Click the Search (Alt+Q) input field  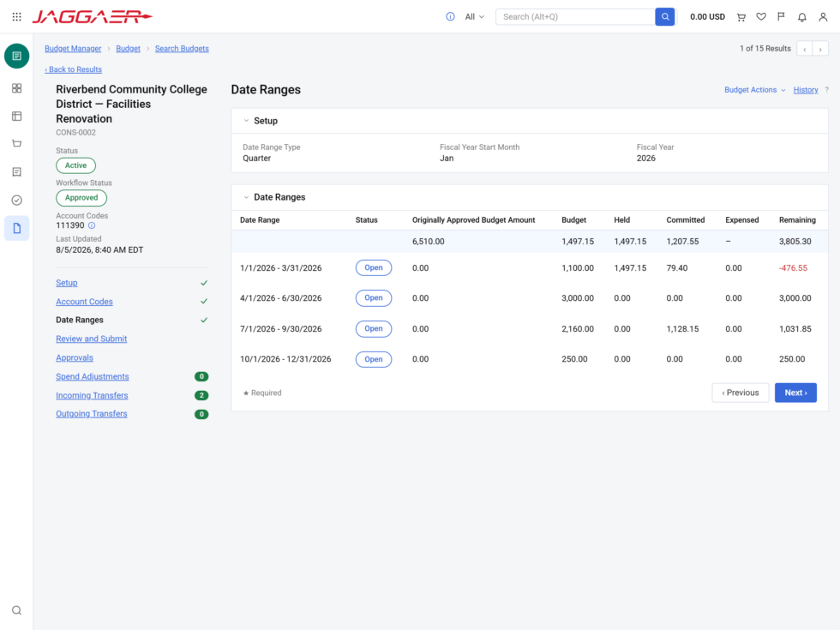(575, 16)
